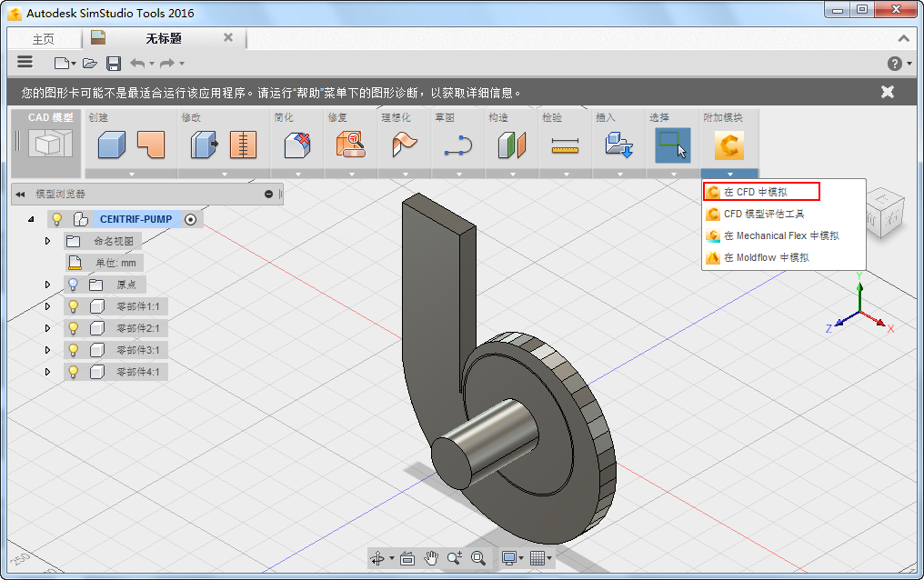Switch to the 无标题 document tab
Image resolution: width=924 pixels, height=580 pixels.
163,38
